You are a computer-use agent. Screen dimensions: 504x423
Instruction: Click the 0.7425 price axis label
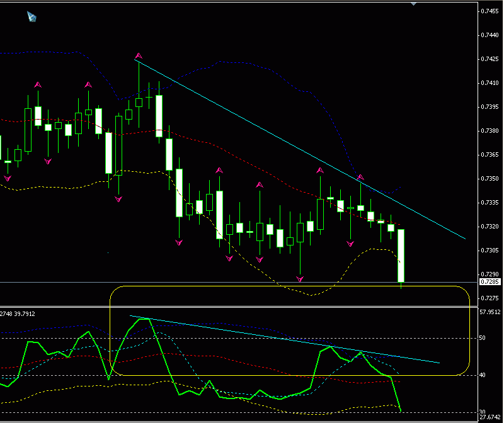(490, 59)
